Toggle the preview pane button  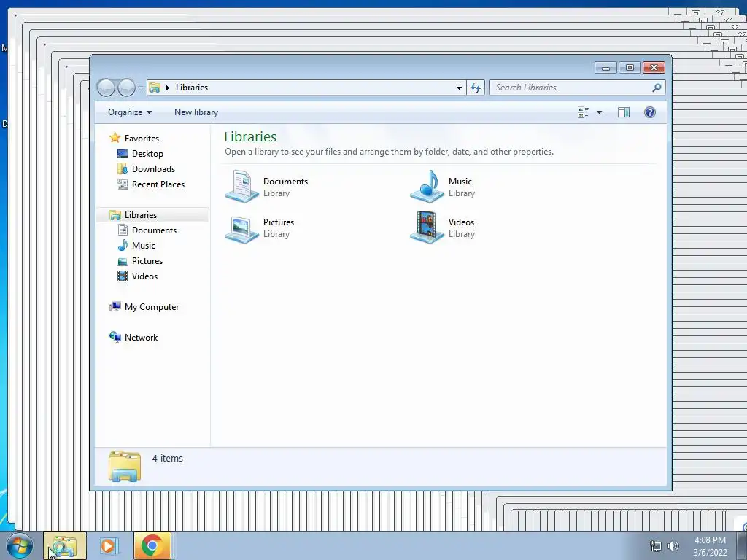coord(624,112)
